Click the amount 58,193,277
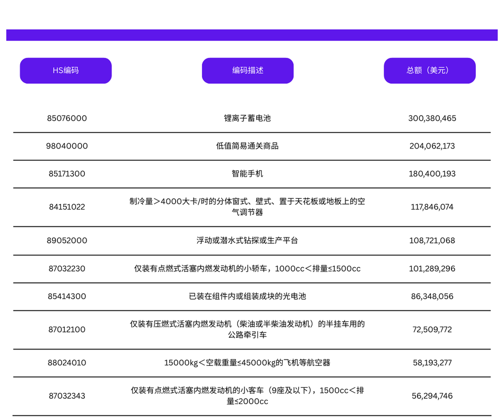This screenshot has height=420, width=504. (432, 363)
